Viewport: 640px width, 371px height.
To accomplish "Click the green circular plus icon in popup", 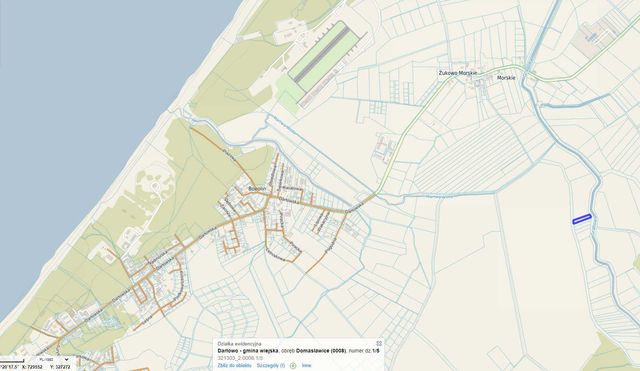I will [293, 366].
